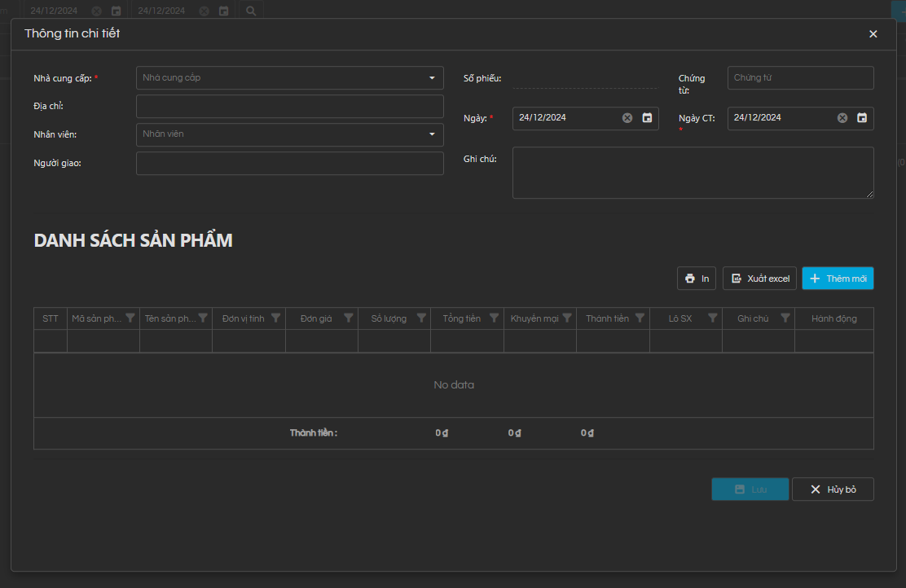Screen dimensions: 906x588
Task: Click filter icon on Đơn vị tính column
Action: 275,318
